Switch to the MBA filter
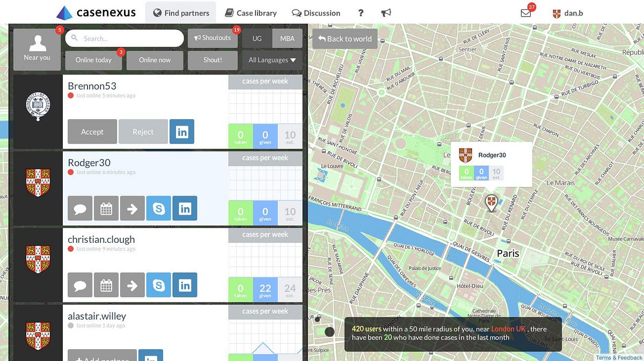644x361 pixels. [x=287, y=39]
